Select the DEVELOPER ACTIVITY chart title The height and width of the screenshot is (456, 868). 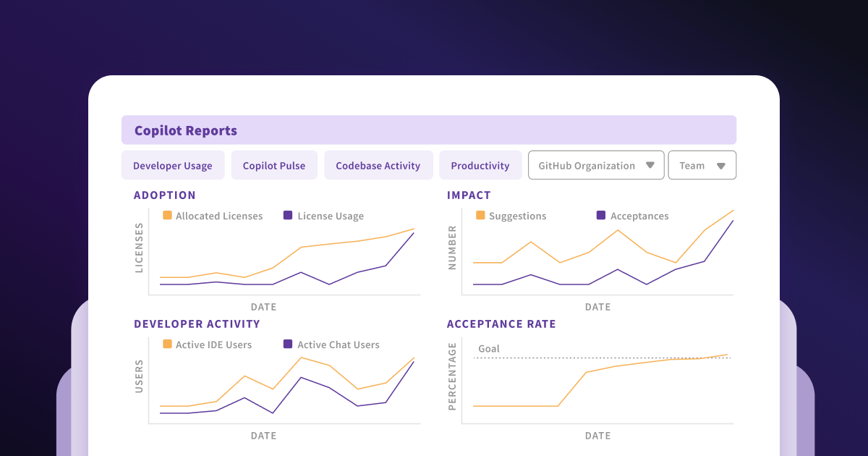197,324
